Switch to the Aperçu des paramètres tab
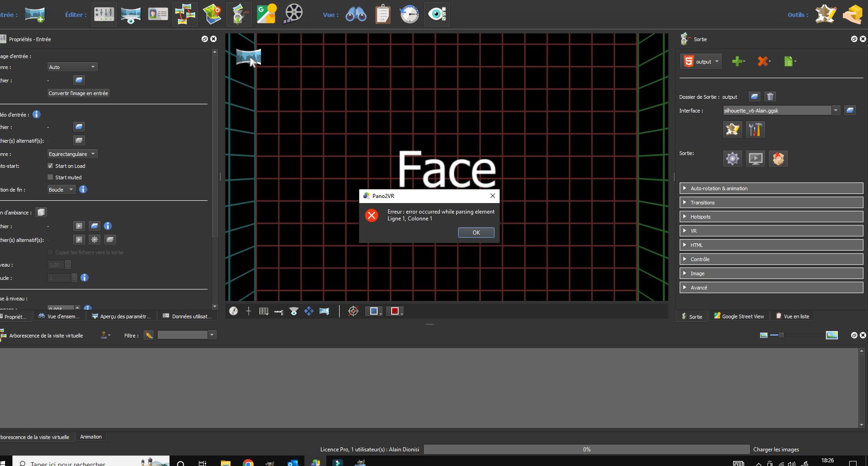 (x=121, y=316)
